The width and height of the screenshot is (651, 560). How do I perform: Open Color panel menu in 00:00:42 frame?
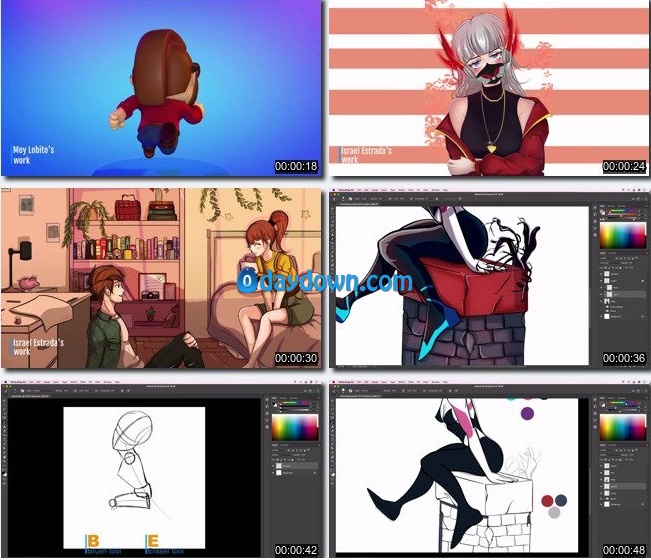pyautogui.click(x=319, y=398)
